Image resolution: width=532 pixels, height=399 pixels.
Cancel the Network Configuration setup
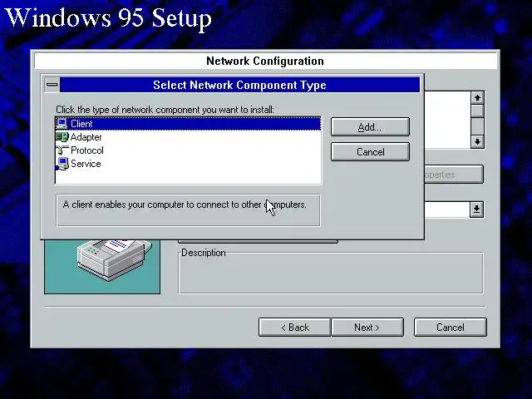pyautogui.click(x=451, y=327)
